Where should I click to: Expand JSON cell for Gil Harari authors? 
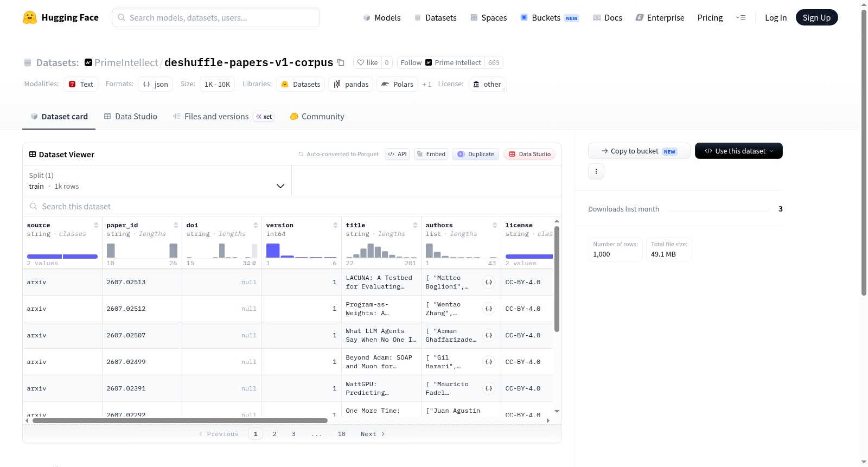[x=489, y=362]
